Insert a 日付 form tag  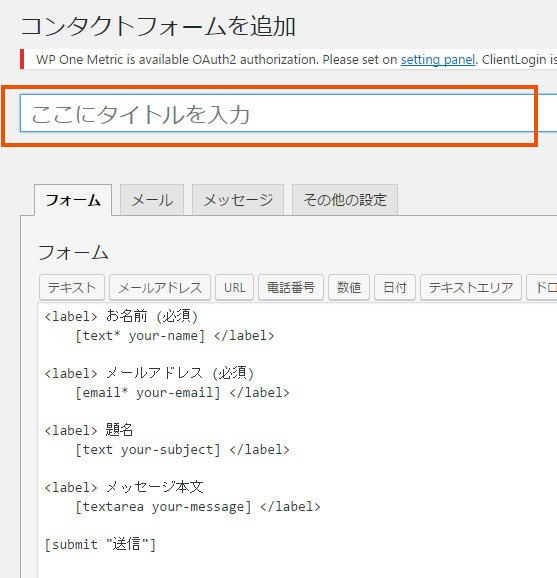[x=395, y=288]
